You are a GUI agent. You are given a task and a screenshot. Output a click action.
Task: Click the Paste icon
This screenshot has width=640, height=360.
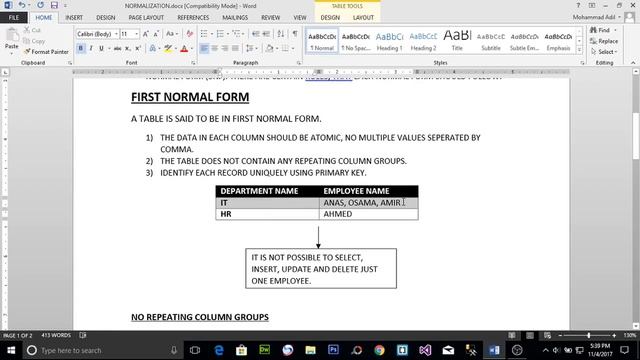[11, 36]
